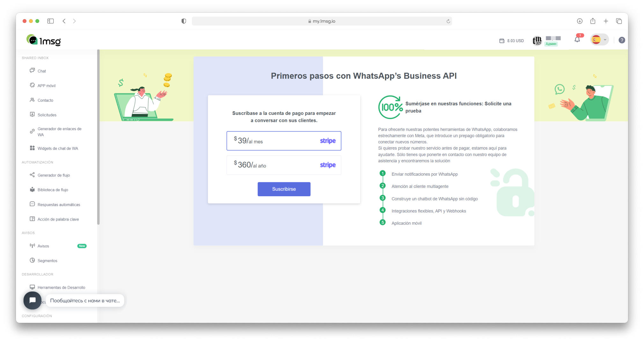Reload the page with refresh icon
Viewport: 644px width, 342px height.
(x=448, y=21)
